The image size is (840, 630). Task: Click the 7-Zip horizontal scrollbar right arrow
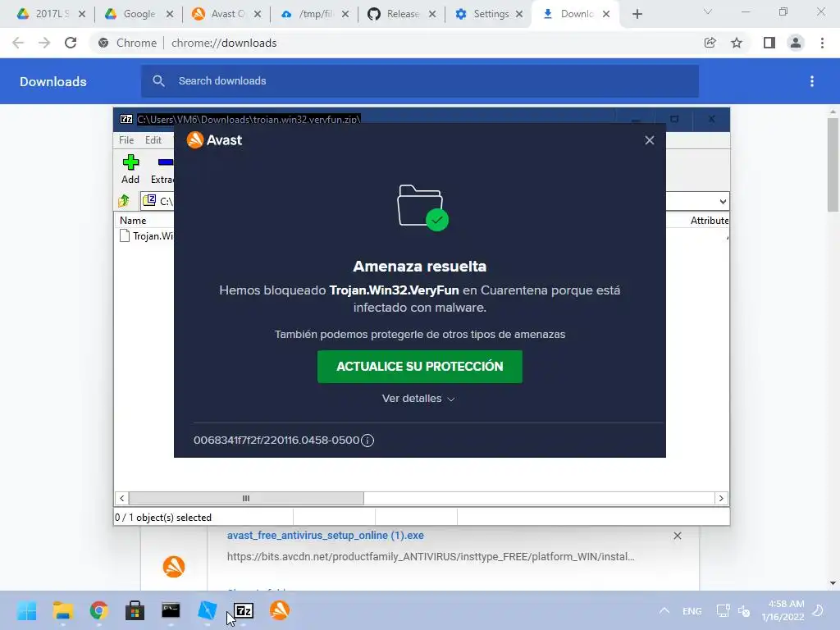coord(721,498)
